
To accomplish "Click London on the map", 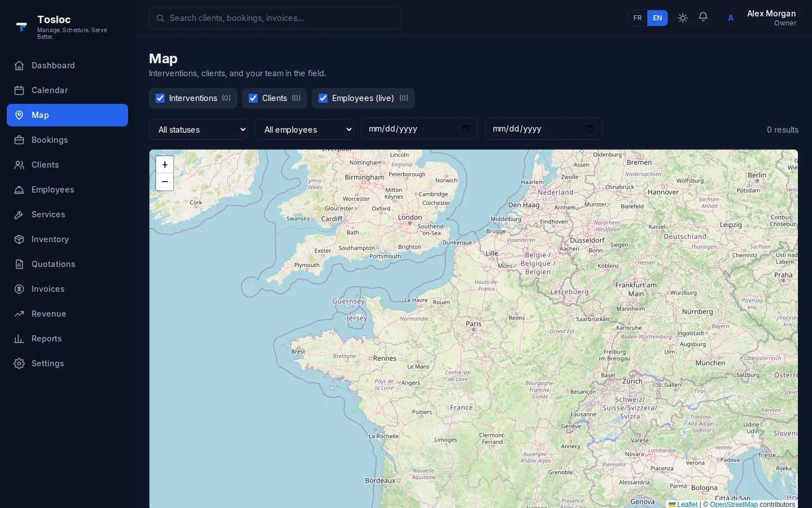I will pyautogui.click(x=410, y=217).
